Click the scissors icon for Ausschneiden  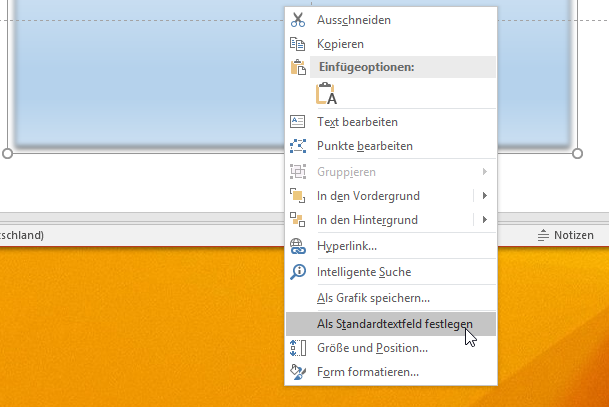[298, 20]
